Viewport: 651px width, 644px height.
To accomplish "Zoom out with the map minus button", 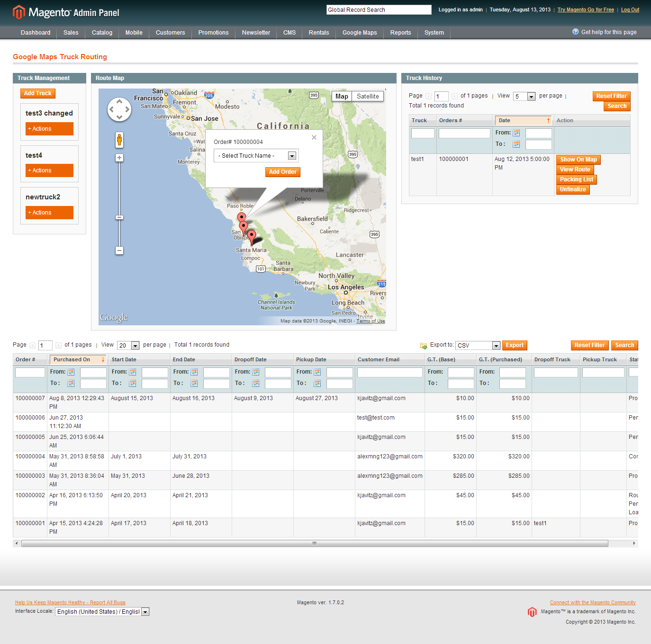I will (x=119, y=250).
